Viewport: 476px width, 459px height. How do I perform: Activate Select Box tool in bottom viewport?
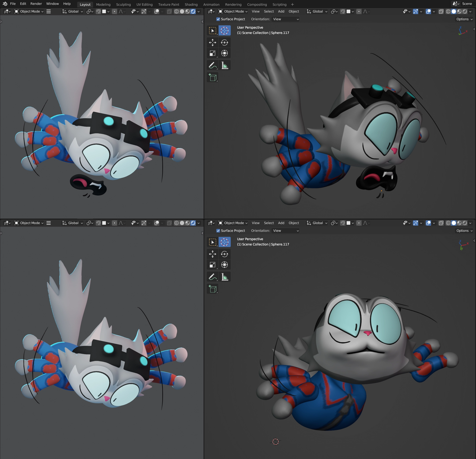212,242
